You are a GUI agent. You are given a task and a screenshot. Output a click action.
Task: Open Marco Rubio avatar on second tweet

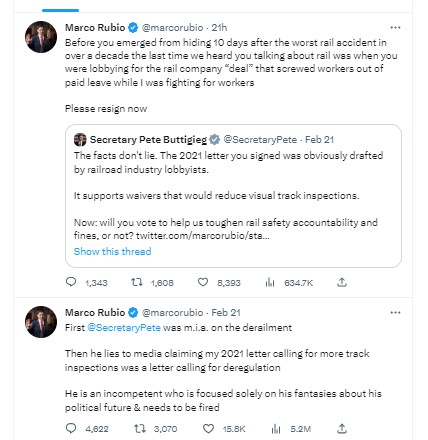click(41, 322)
